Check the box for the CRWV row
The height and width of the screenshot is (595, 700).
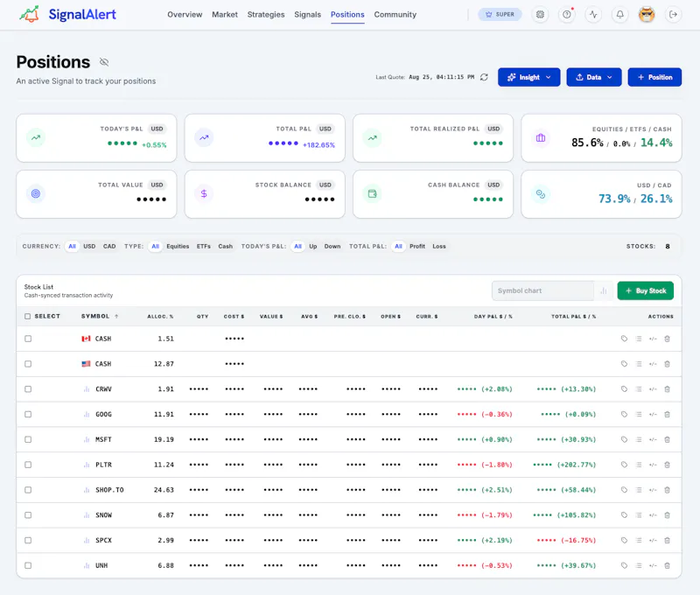click(x=28, y=389)
